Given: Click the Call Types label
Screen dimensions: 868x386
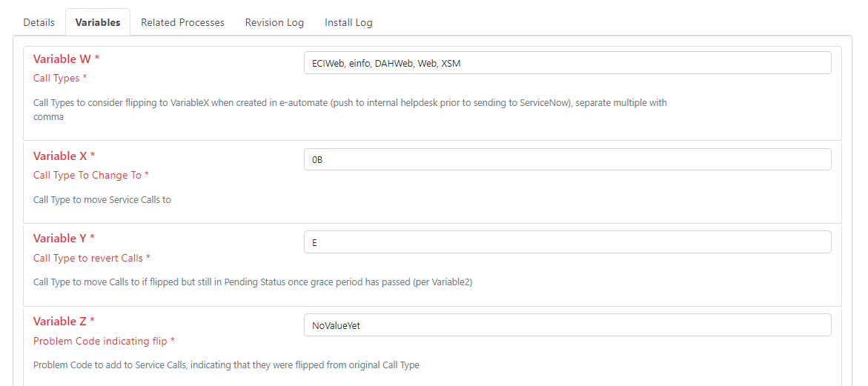Looking at the screenshot, I should pos(60,79).
